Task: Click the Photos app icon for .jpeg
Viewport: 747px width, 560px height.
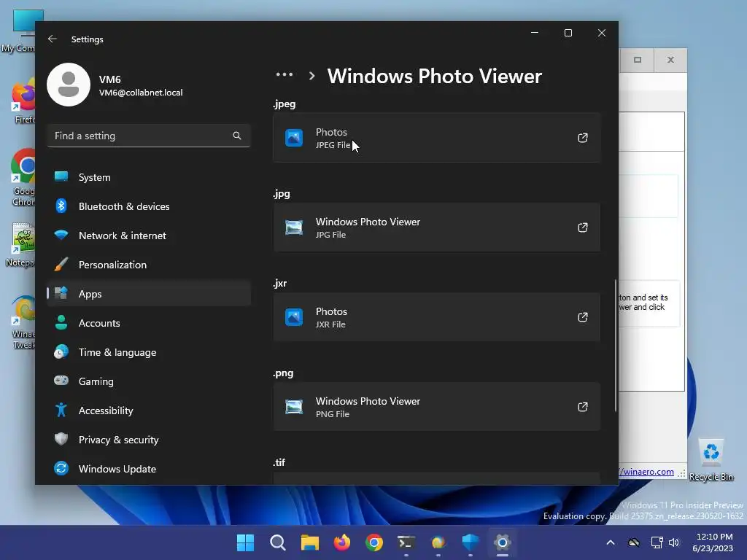Action: pyautogui.click(x=294, y=138)
